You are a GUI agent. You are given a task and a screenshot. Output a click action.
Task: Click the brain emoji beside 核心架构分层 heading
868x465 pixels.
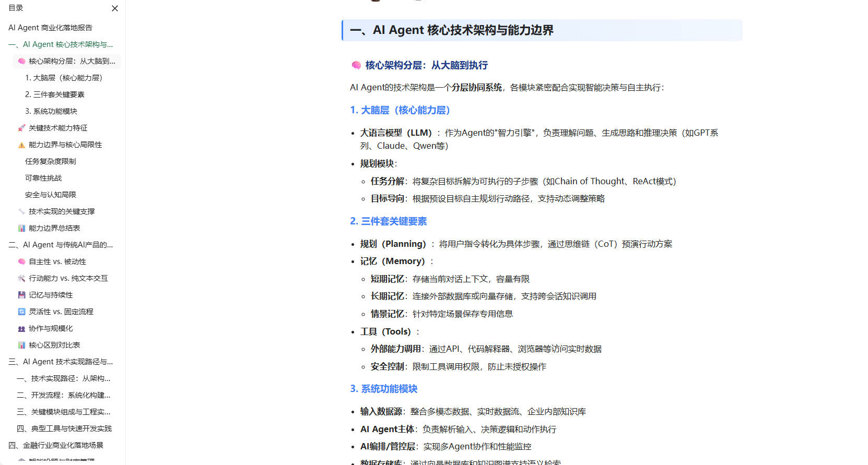pos(356,65)
